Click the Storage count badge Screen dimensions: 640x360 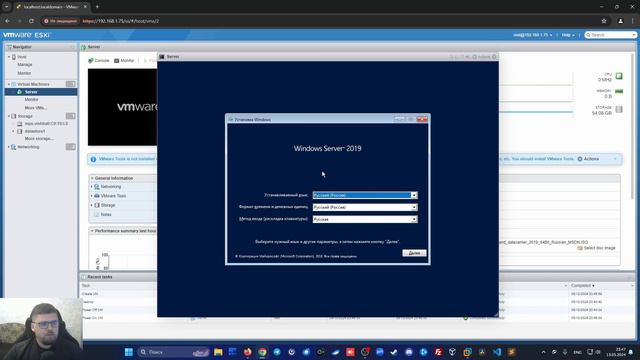[x=71, y=116]
